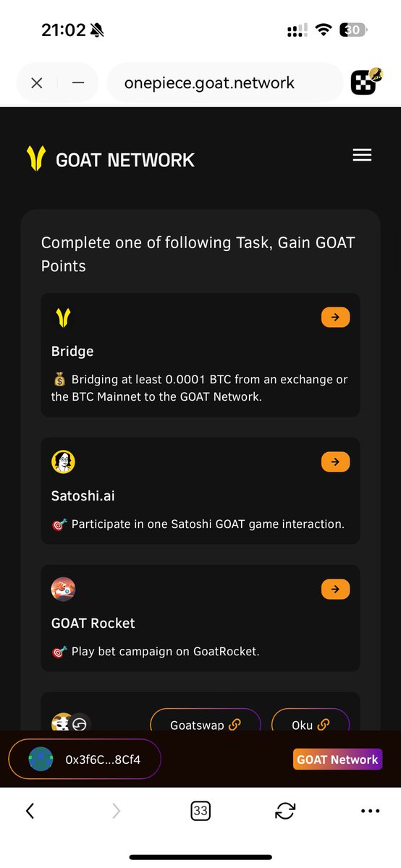Tap the GOAT Network logo
Viewport: 401px width, 868px height.
tap(111, 158)
